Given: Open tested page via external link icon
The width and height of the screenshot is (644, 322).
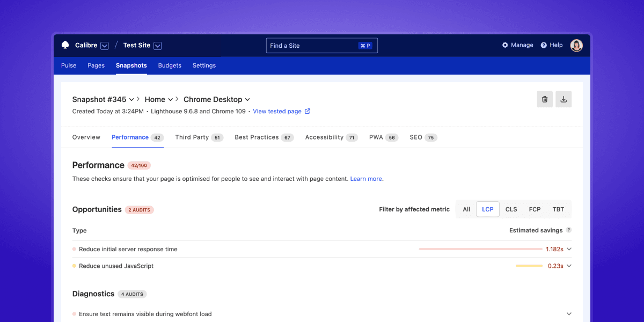Looking at the screenshot, I should [x=307, y=111].
